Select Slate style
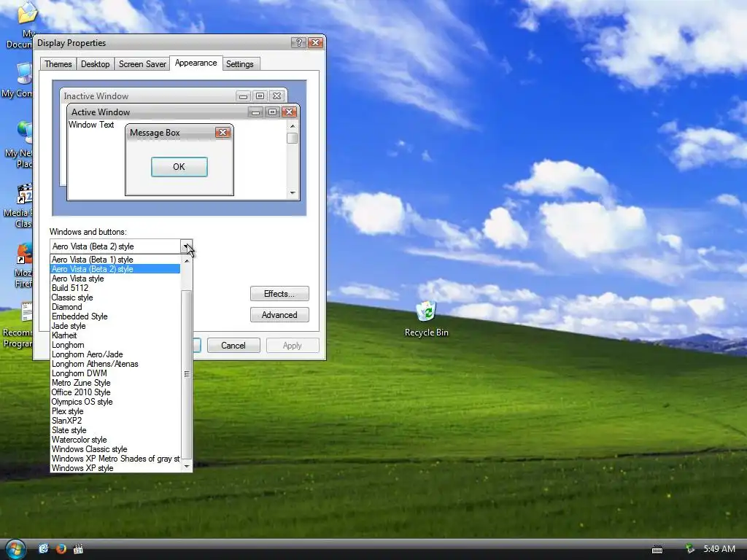The width and height of the screenshot is (747, 560). pos(115,430)
